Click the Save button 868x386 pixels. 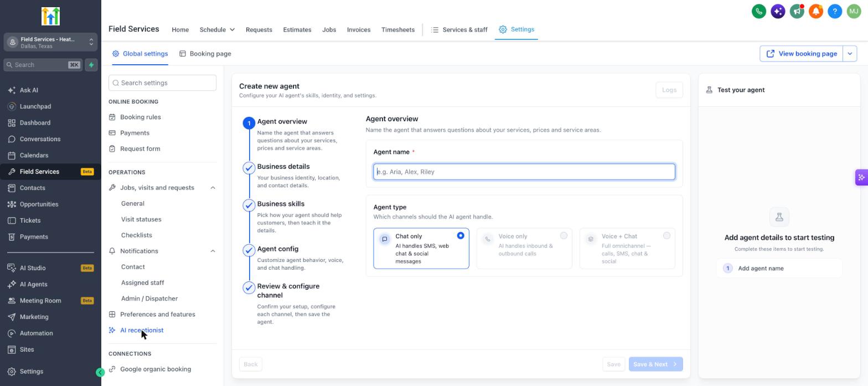[613, 364]
